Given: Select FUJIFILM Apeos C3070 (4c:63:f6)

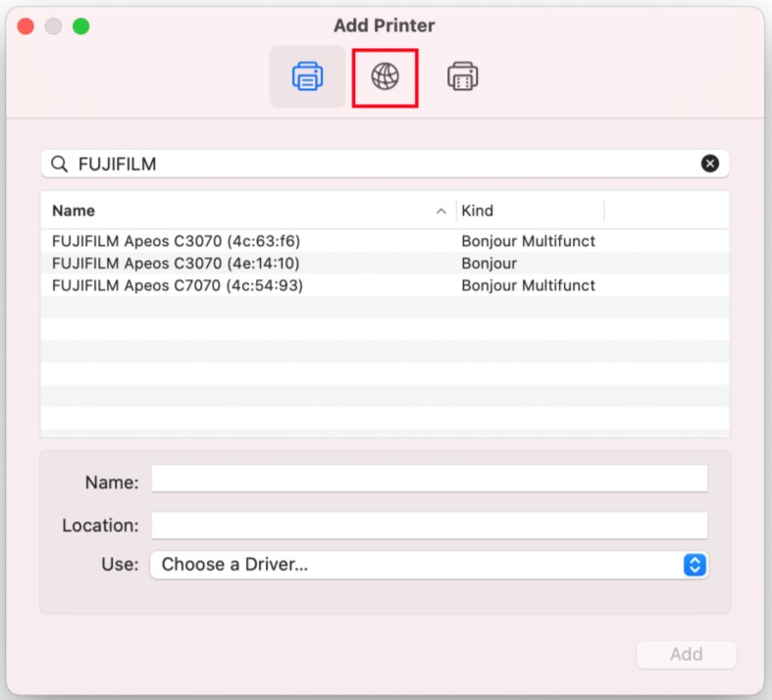Looking at the screenshot, I should click(x=385, y=241).
